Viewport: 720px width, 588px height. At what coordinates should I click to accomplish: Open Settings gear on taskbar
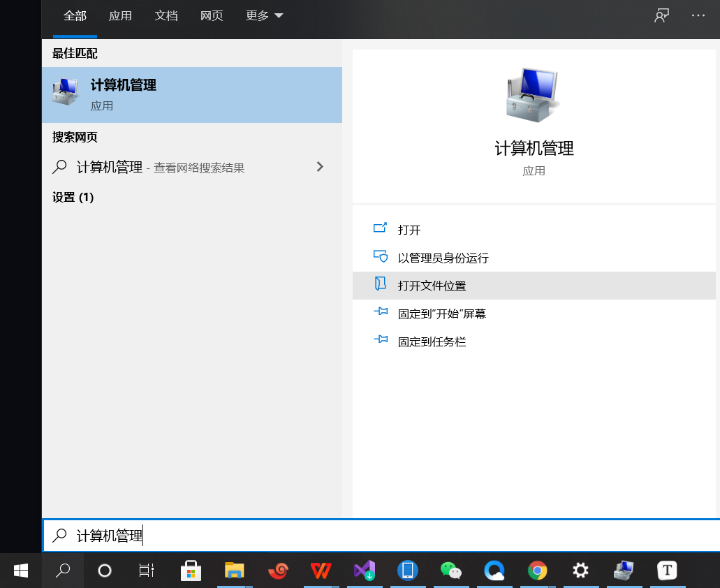580,571
